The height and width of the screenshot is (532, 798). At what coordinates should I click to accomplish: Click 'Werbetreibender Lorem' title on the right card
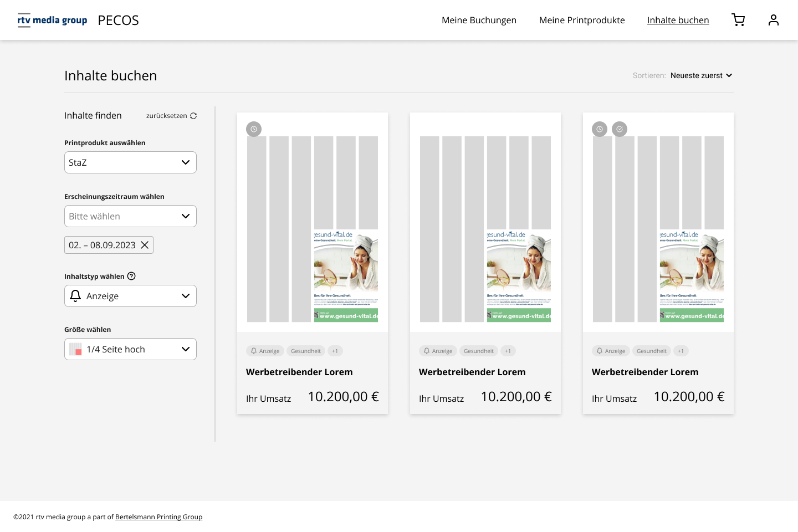[645, 372]
